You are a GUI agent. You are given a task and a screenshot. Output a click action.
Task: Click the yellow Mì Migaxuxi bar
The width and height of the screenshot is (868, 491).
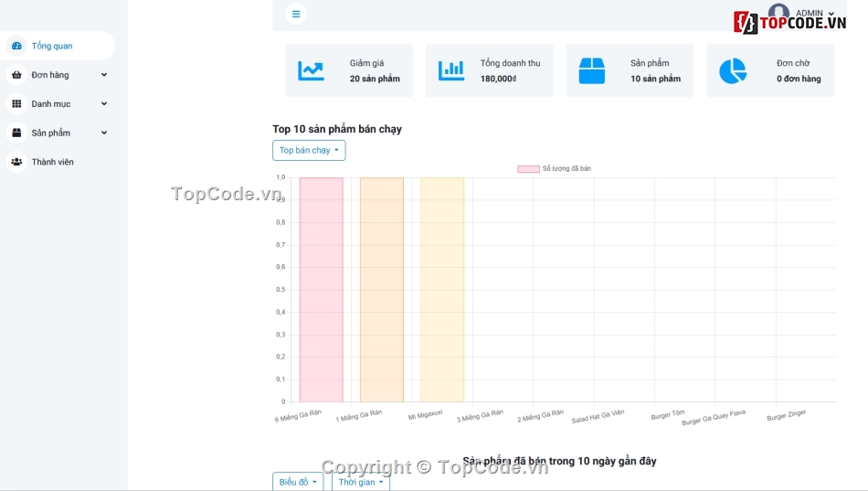click(x=442, y=290)
